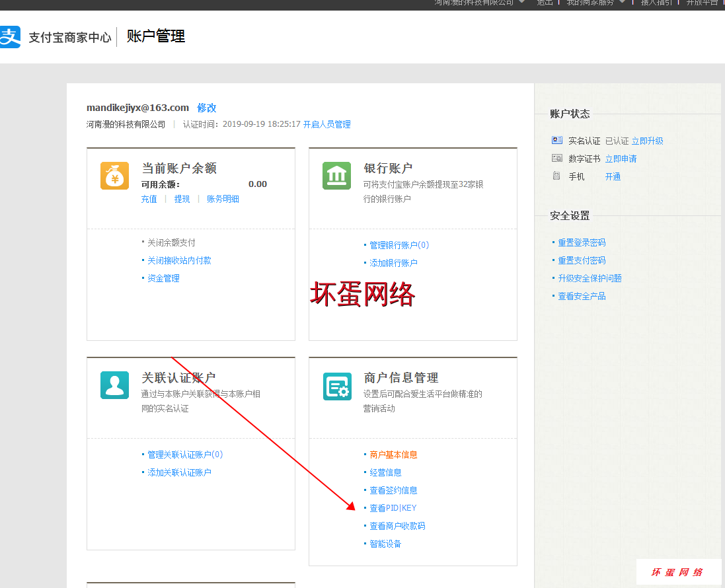Expand the 我的商家服务 dropdown menu
Viewport: 725px width, 588px height.
(x=622, y=2)
